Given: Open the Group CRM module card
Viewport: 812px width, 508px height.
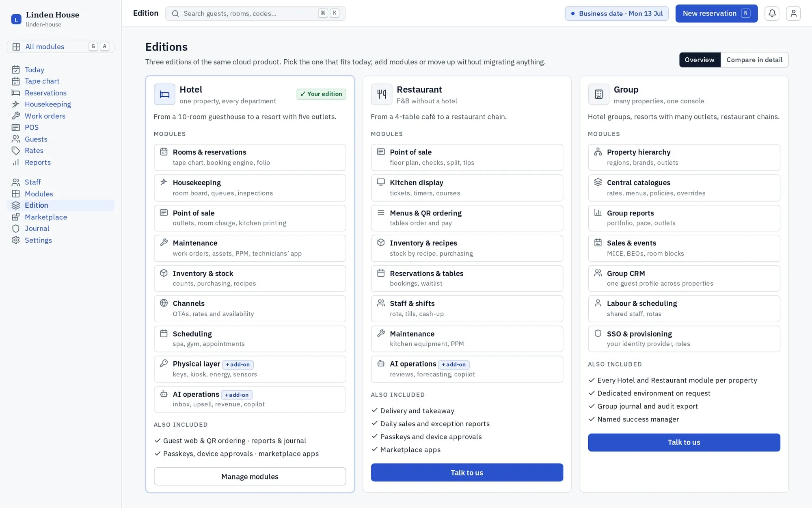Looking at the screenshot, I should click(684, 278).
